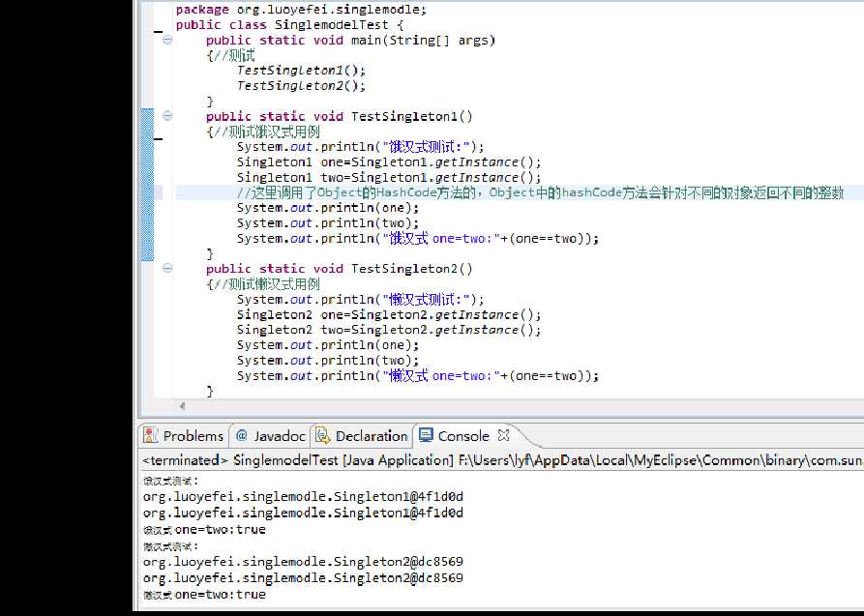Click the Javadoc @ icon
This screenshot has height=616, width=864.
241,435
